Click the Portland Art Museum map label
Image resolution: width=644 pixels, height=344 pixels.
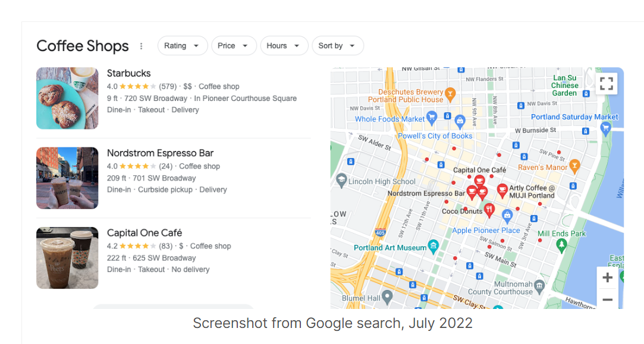click(390, 248)
